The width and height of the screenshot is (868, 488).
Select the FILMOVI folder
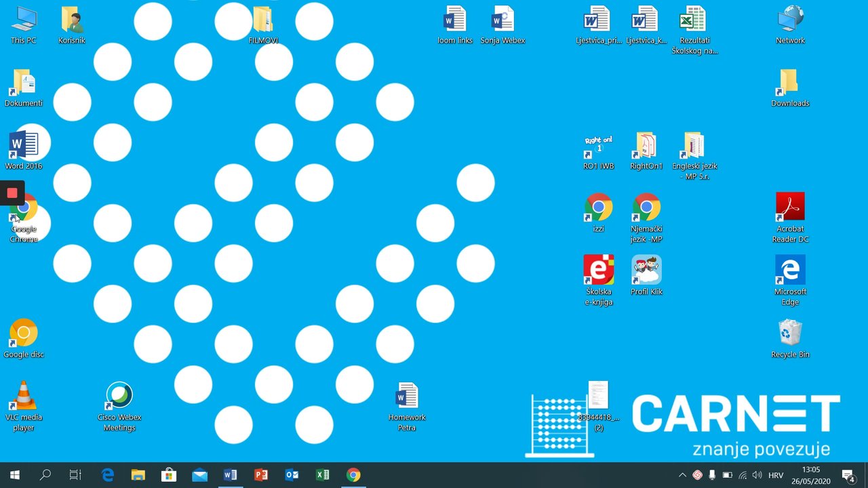pyautogui.click(x=263, y=25)
